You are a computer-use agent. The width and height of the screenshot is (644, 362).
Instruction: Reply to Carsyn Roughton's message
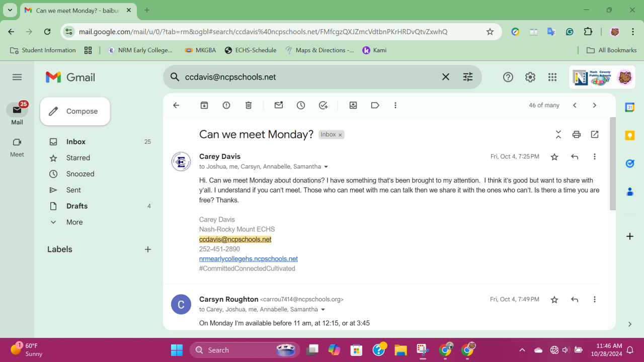tap(575, 300)
